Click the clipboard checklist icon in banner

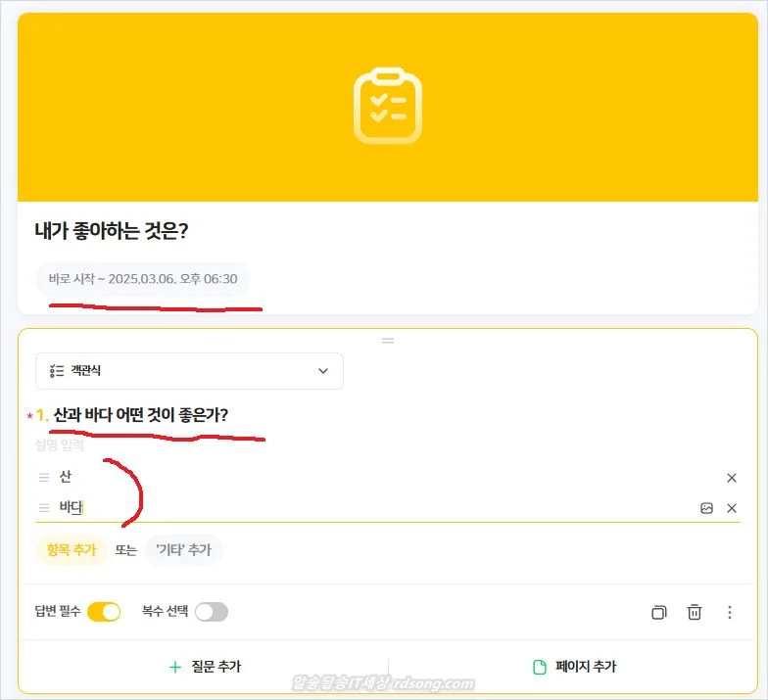pos(388,106)
